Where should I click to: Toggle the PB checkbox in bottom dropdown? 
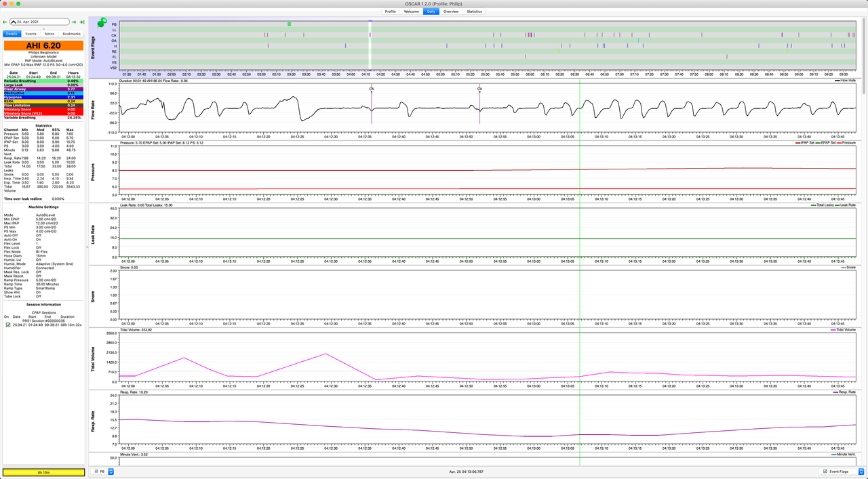[96, 471]
